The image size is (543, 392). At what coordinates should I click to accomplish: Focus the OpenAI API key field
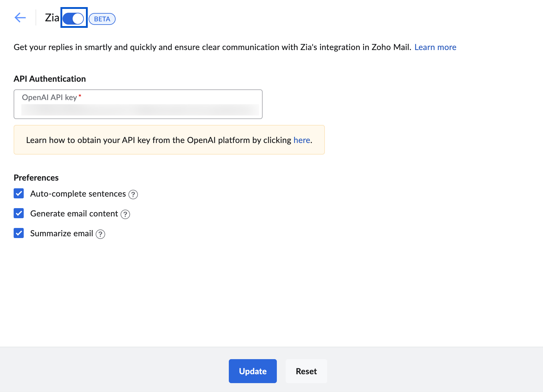tap(138, 104)
